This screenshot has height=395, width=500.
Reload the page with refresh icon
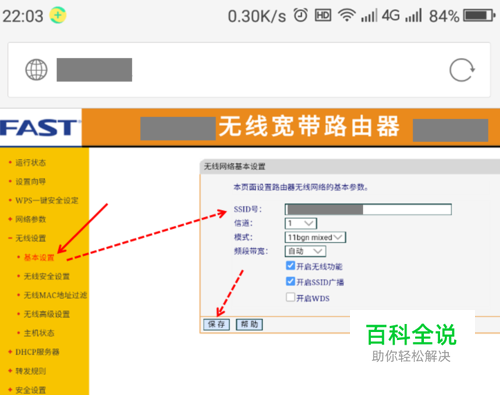[462, 70]
